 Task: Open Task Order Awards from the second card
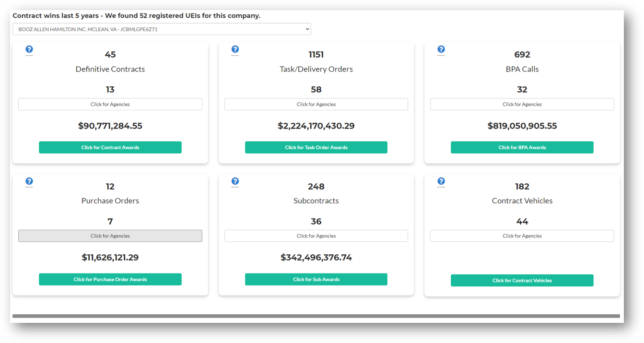[x=316, y=147]
